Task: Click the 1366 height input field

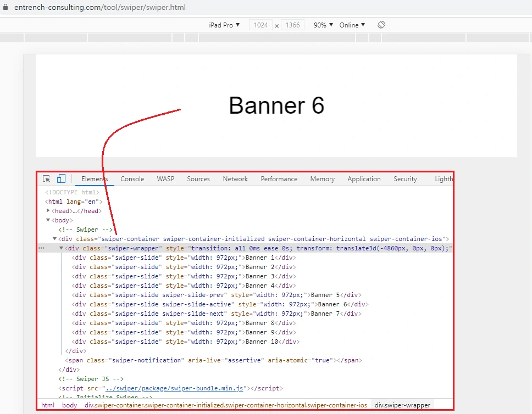Action: [292, 25]
